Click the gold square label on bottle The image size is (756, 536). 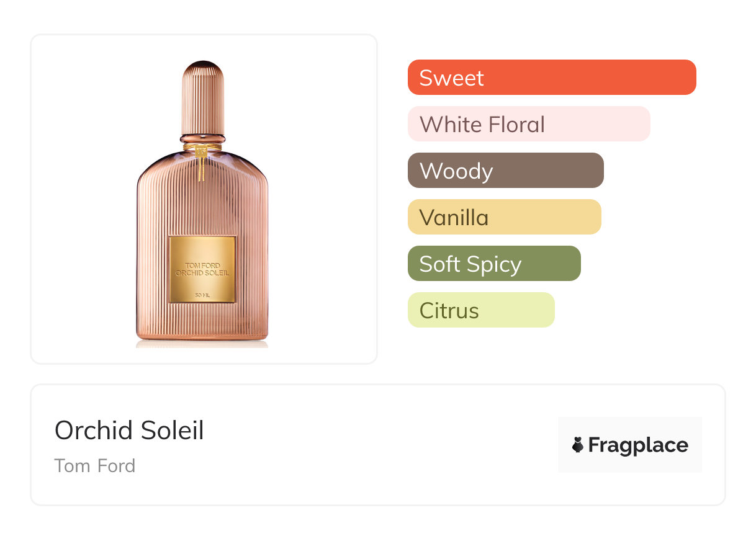coord(202,269)
